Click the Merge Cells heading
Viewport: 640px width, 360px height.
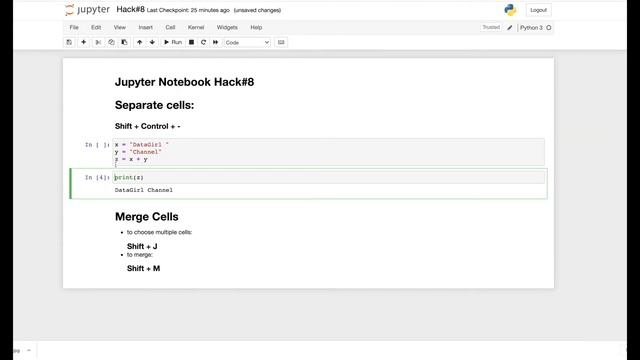147,217
